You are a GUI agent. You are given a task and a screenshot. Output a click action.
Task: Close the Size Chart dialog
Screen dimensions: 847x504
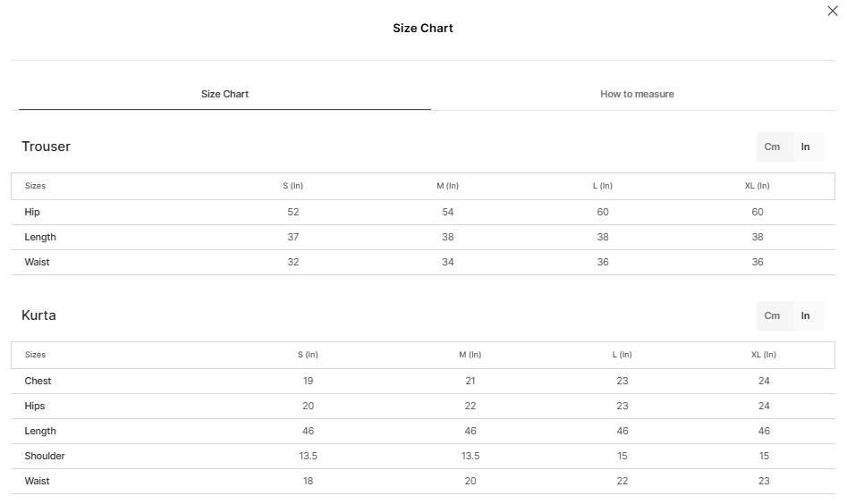(832, 11)
